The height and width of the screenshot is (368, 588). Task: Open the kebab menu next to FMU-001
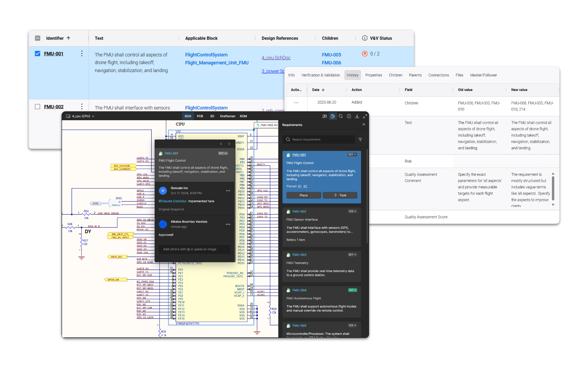coord(82,53)
